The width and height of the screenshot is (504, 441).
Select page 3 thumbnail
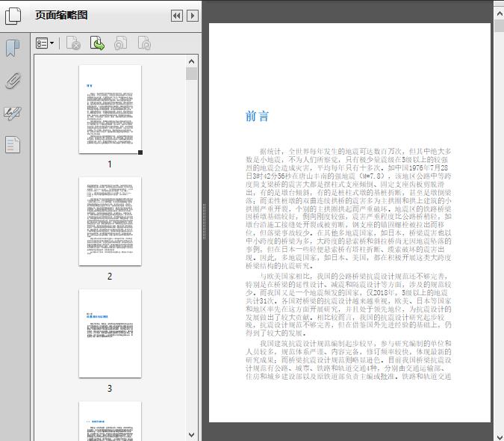tap(110, 333)
